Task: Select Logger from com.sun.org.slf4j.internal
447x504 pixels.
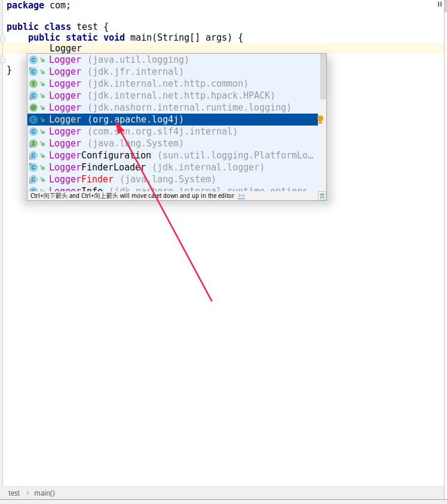Action: pyautogui.click(x=173, y=132)
